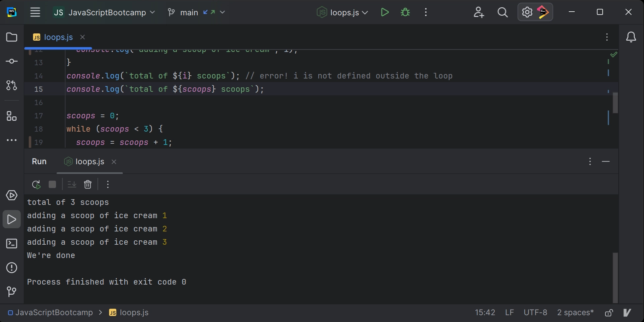Minimize the WebStorm window
Image resolution: width=644 pixels, height=322 pixels.
tap(572, 12)
